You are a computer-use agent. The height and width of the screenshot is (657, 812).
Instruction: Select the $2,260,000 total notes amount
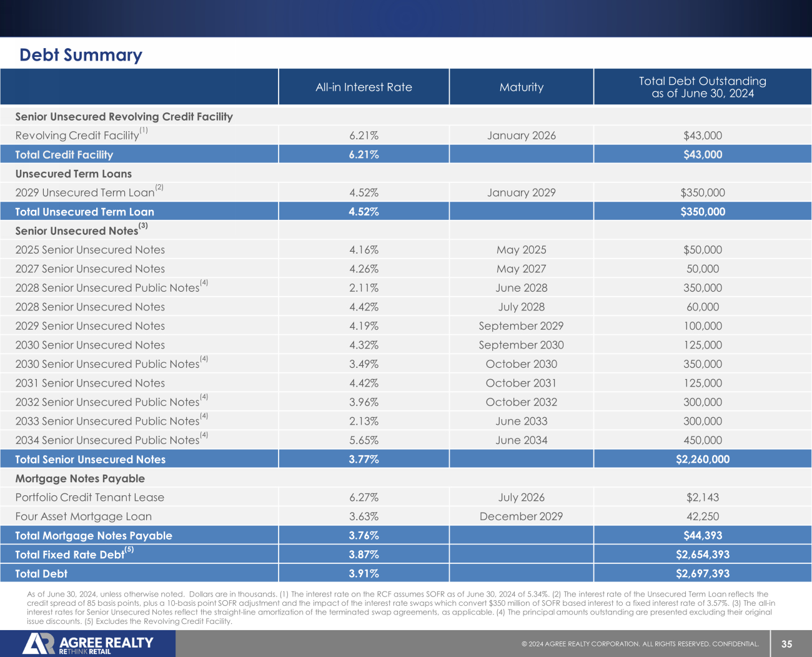702,460
